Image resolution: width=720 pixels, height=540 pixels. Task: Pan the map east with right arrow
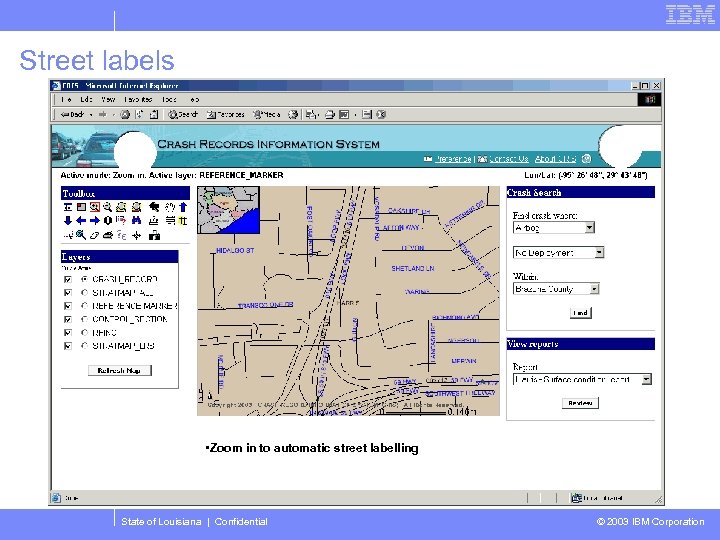pyautogui.click(x=95, y=220)
